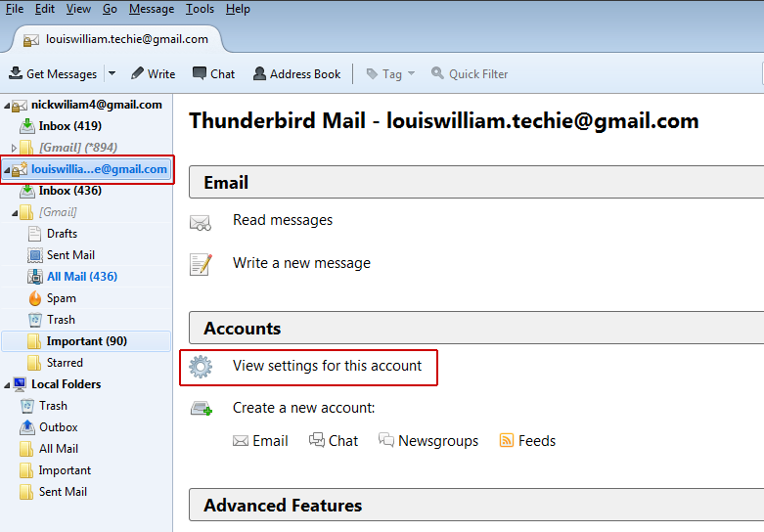The height and width of the screenshot is (532, 764).
Task: Open Important under Local Folders
Action: (65, 470)
